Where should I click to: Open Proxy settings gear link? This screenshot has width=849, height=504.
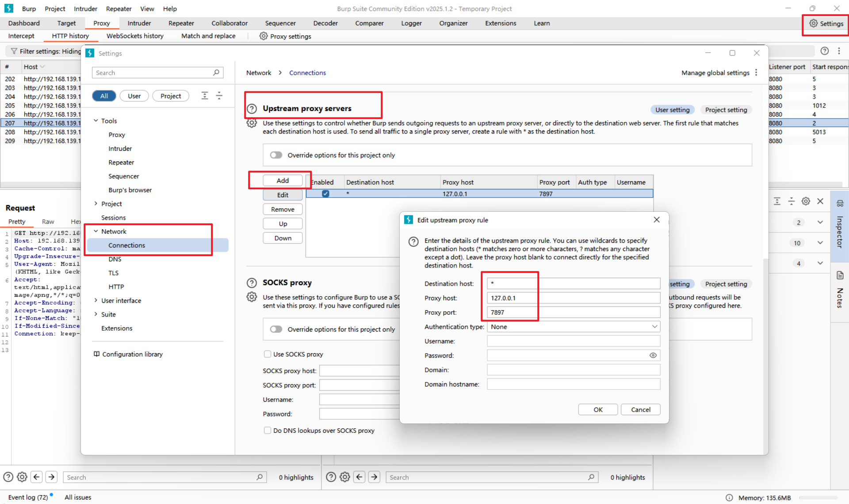tap(285, 36)
